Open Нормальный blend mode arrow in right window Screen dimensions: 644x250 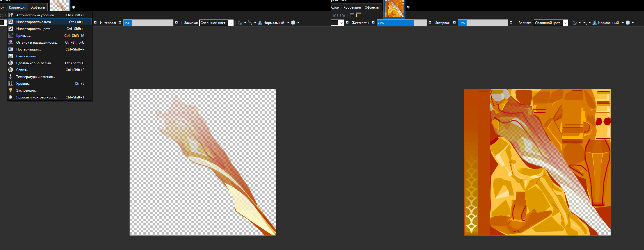[x=623, y=23]
